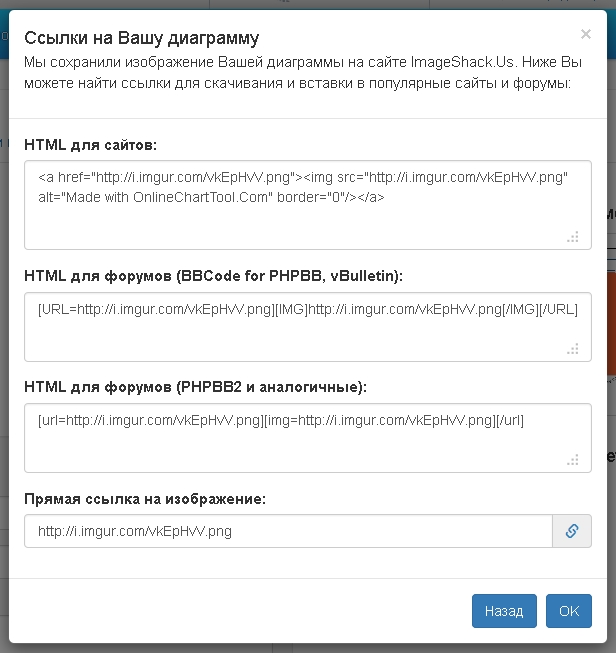The height and width of the screenshot is (653, 616).
Task: Click the lowercase [url=...][img=...] code box
Action: (308, 438)
